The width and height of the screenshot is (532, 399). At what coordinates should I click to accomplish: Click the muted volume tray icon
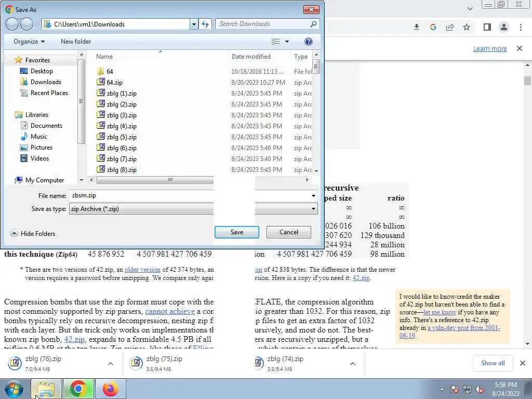(x=480, y=389)
